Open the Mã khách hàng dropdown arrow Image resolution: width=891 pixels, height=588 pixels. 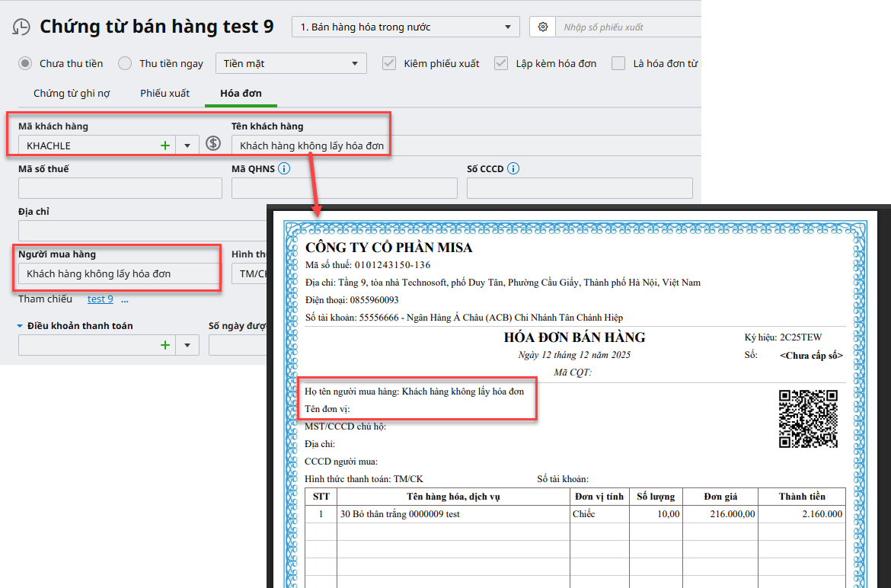click(x=187, y=145)
